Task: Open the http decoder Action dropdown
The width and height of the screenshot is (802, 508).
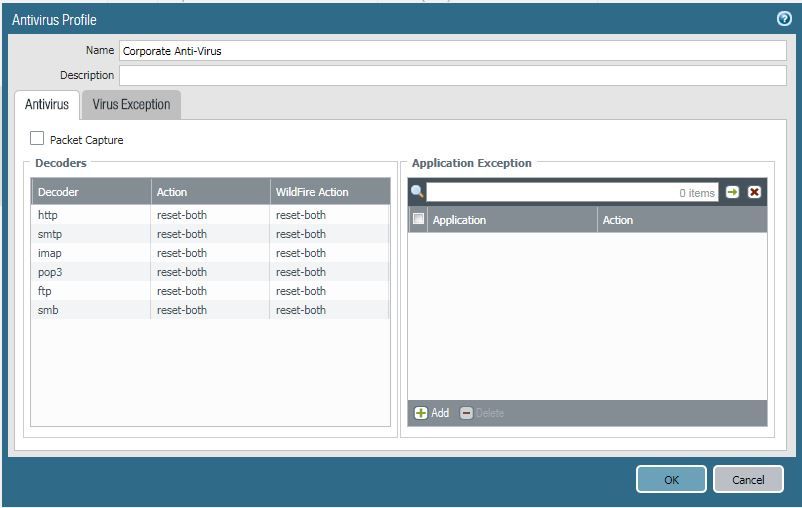Action: coord(210,215)
